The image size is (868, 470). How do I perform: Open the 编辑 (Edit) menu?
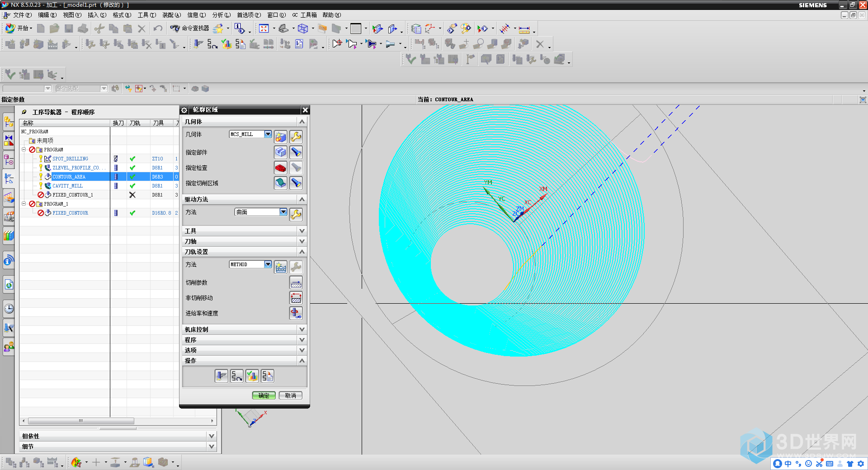tap(47, 15)
